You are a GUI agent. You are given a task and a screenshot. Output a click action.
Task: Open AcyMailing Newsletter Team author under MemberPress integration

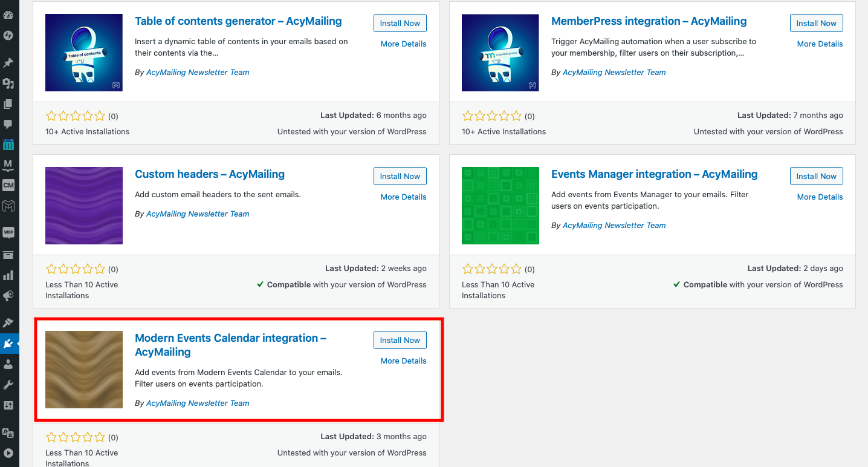click(614, 72)
